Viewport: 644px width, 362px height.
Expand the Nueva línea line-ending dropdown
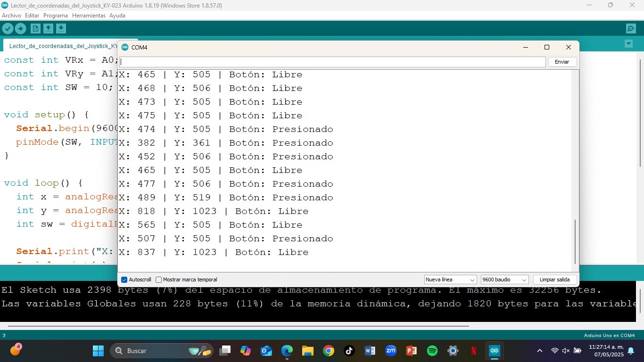point(450,280)
